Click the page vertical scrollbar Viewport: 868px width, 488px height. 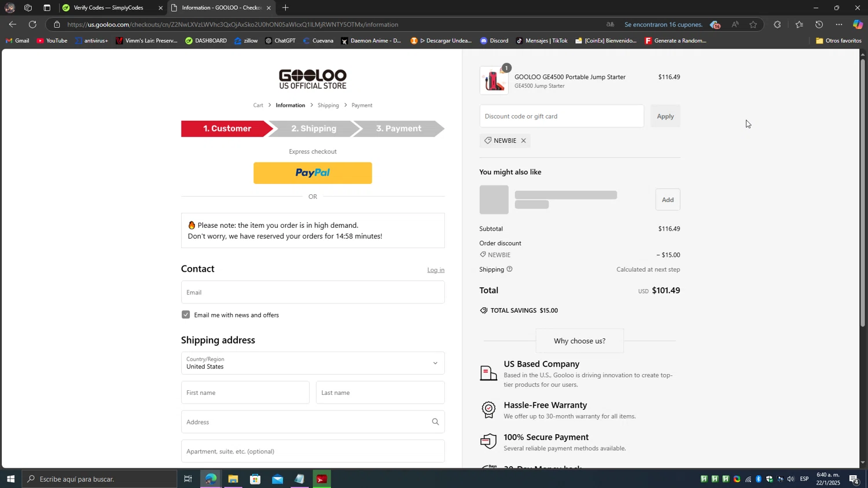pos(863,193)
